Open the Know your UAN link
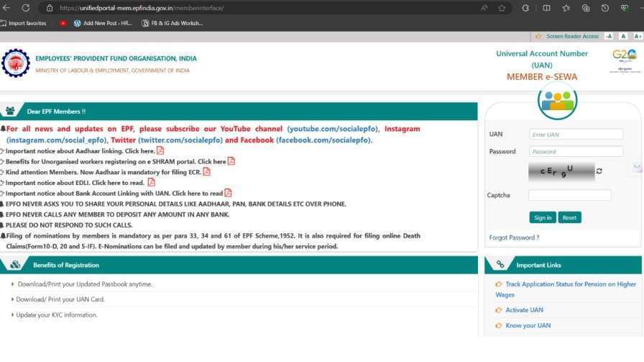This screenshot has width=644, height=362. [528, 325]
